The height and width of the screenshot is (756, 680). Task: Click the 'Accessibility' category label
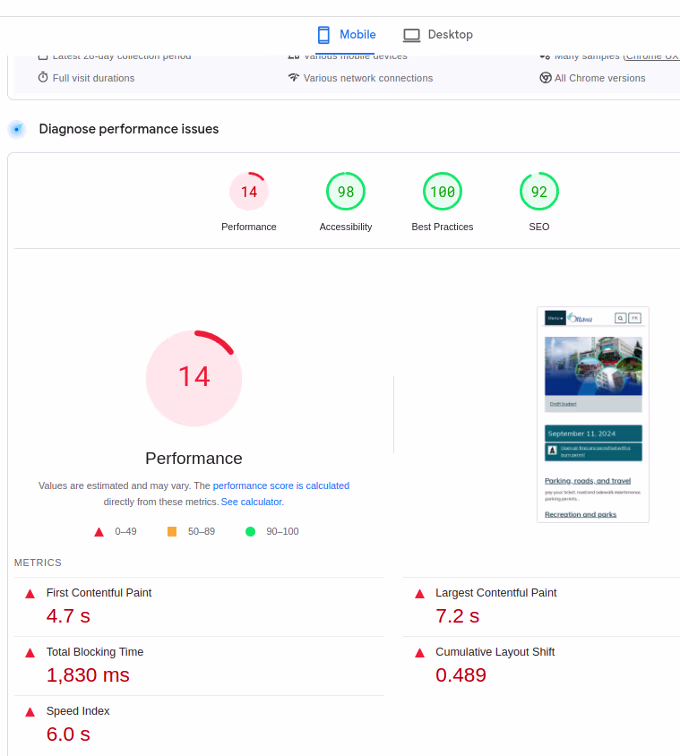[x=346, y=227]
